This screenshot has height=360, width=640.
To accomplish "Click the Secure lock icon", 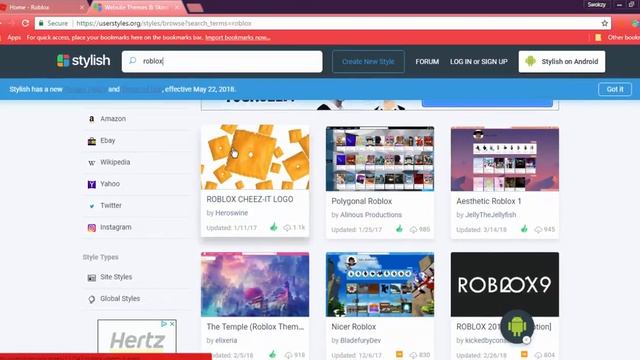I will [41, 23].
